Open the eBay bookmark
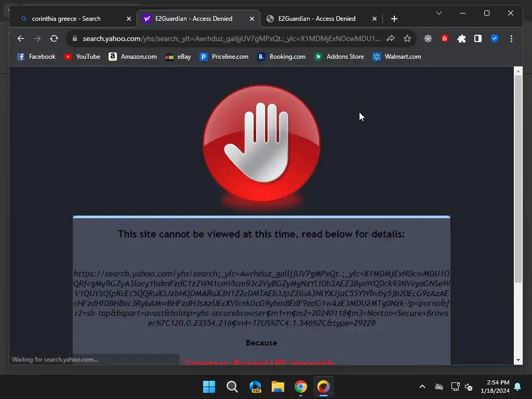 point(178,57)
